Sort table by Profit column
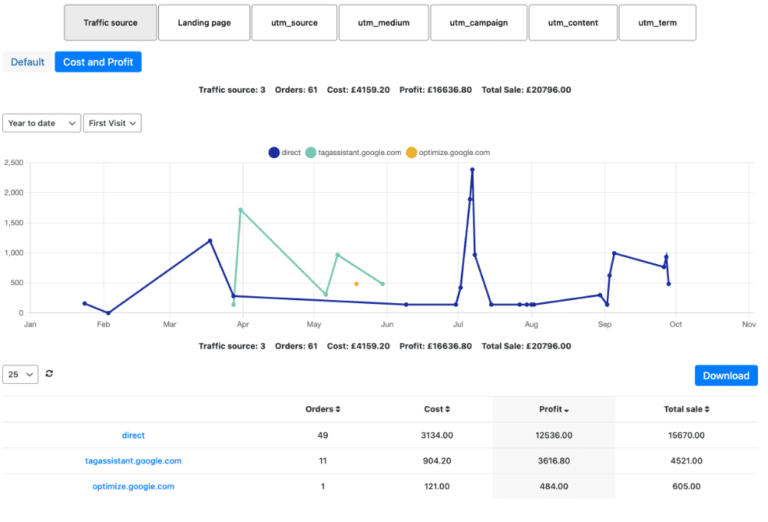The height and width of the screenshot is (522, 768). point(553,409)
